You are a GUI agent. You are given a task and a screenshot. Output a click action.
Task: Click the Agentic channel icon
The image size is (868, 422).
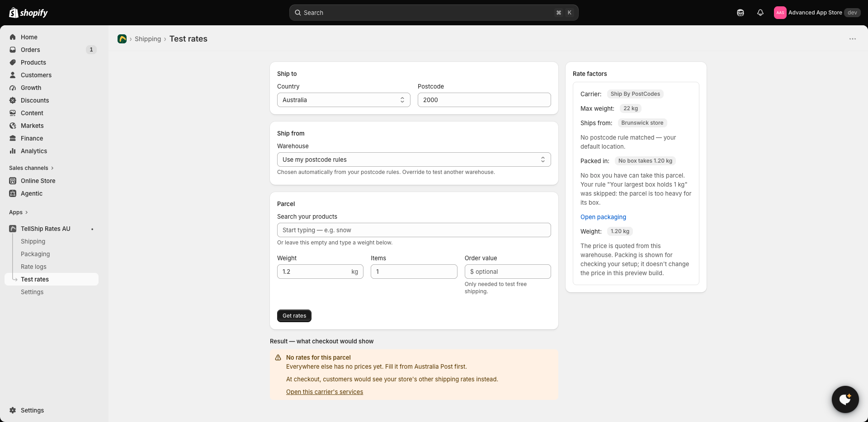[x=13, y=193]
